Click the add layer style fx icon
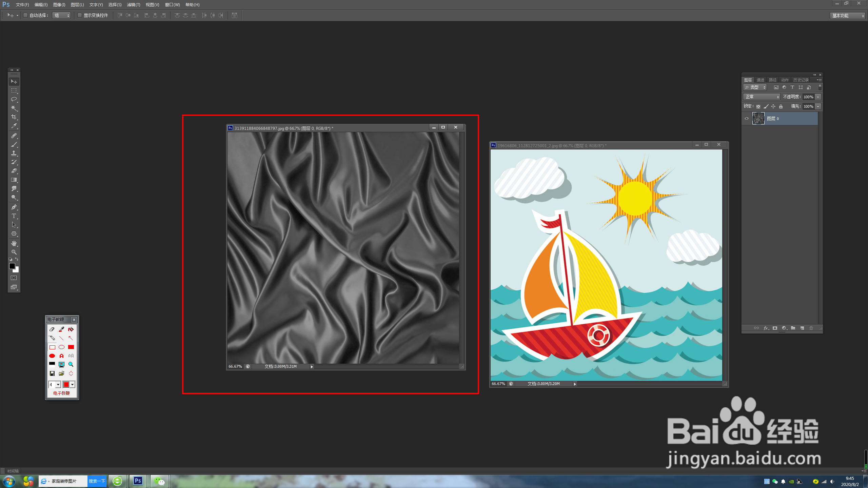 click(766, 328)
